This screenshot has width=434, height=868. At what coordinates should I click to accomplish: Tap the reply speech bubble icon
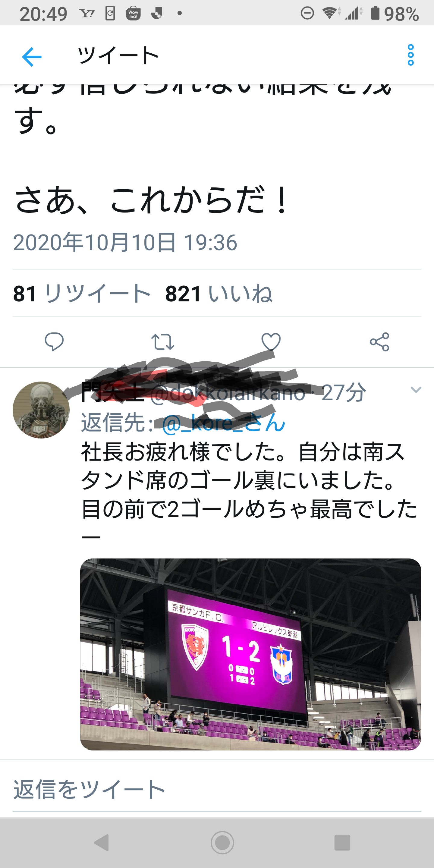pyautogui.click(x=54, y=342)
